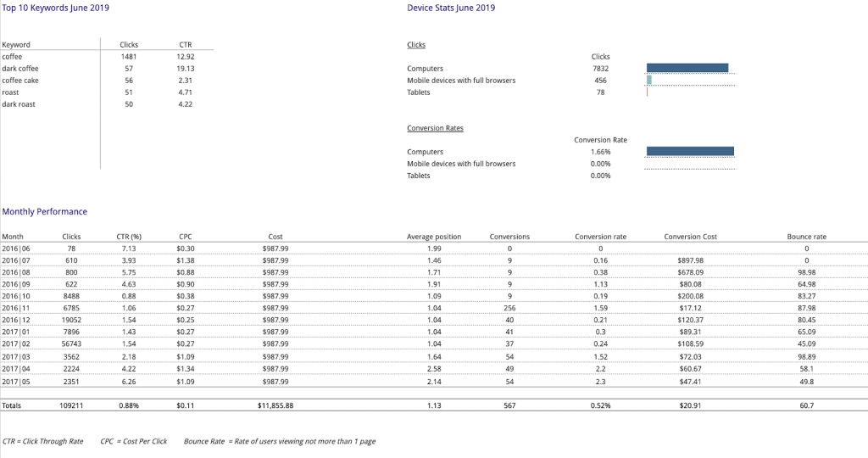Click the 456 mobile clicks value
This screenshot has width=868, height=458.
click(x=601, y=81)
